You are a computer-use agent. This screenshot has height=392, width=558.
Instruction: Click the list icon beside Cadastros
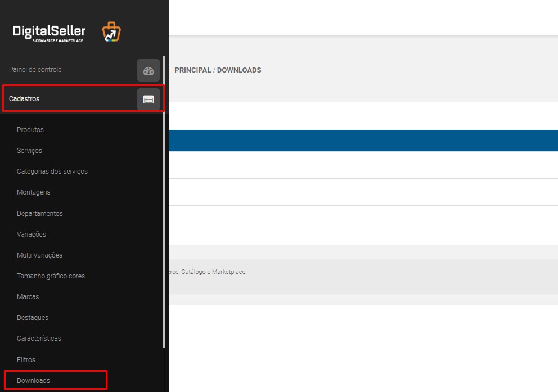coord(148,100)
